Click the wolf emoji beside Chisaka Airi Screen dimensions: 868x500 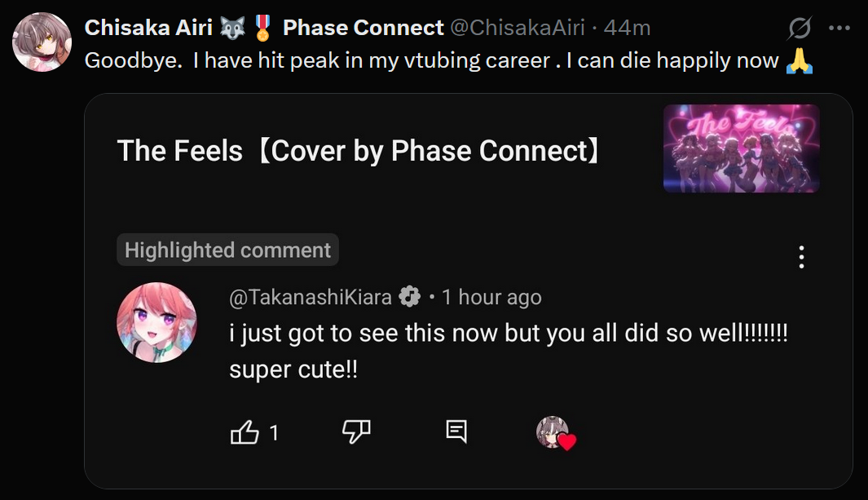(x=232, y=28)
